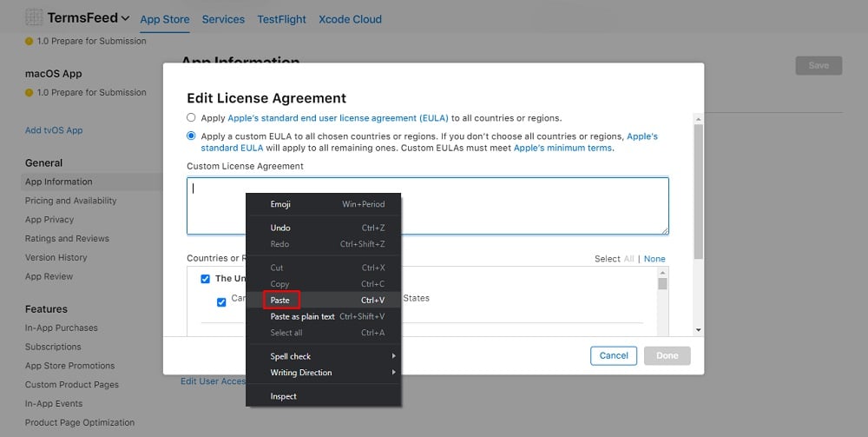Click Select all in context menu

(323, 333)
